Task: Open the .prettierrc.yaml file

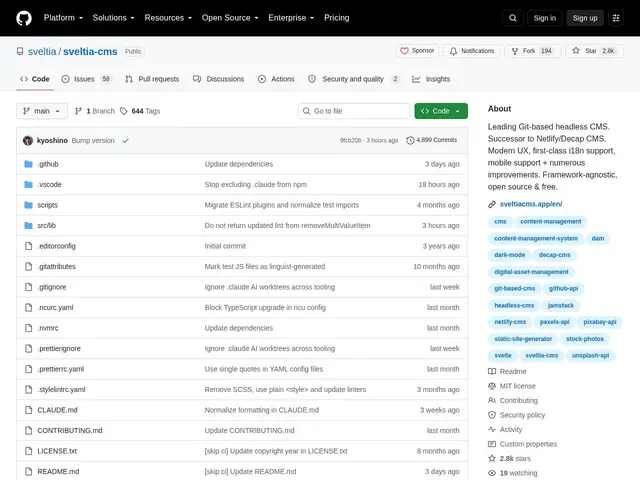Action: [60, 369]
